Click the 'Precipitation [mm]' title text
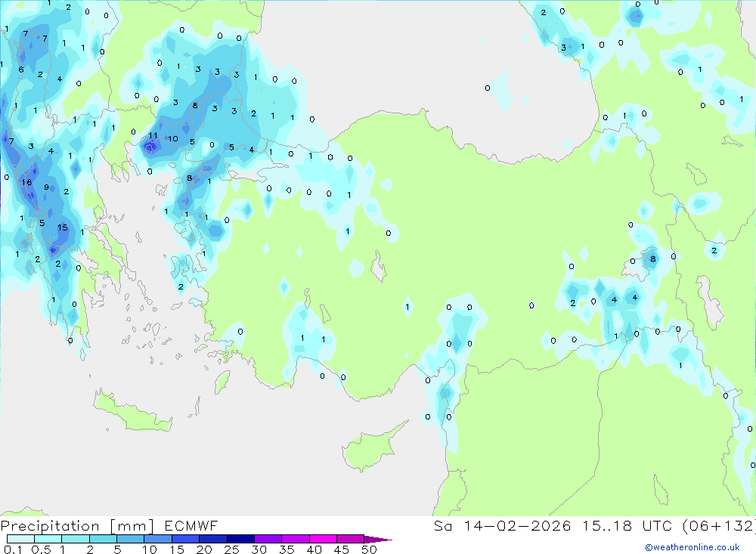Screen dimensions: 756x554 point(77,526)
